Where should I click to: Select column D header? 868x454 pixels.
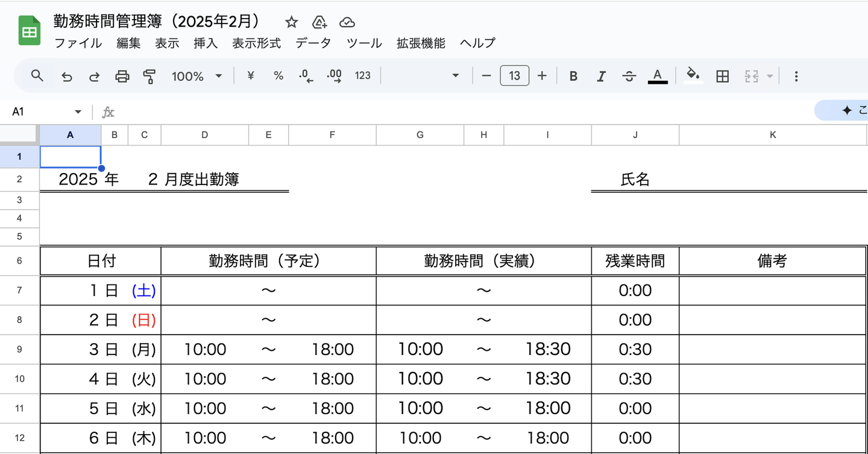pyautogui.click(x=205, y=135)
